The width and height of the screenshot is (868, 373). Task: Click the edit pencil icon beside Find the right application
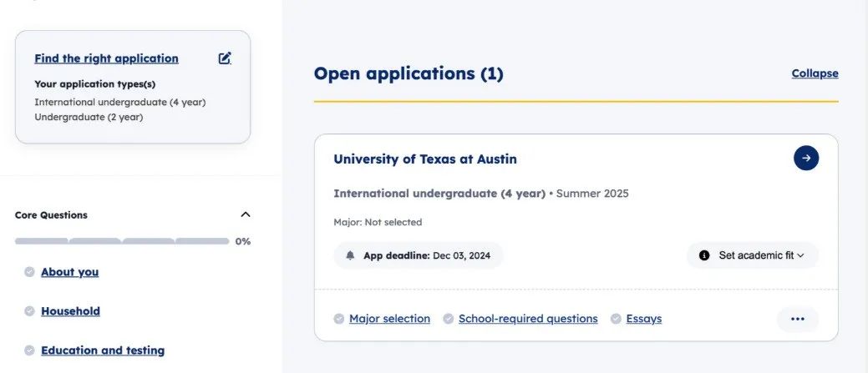pyautogui.click(x=224, y=58)
